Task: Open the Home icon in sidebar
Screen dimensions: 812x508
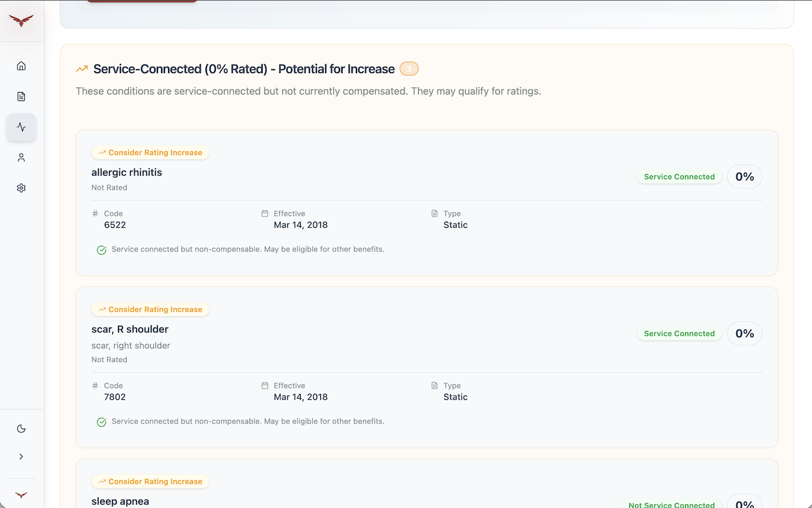Action: click(21, 66)
